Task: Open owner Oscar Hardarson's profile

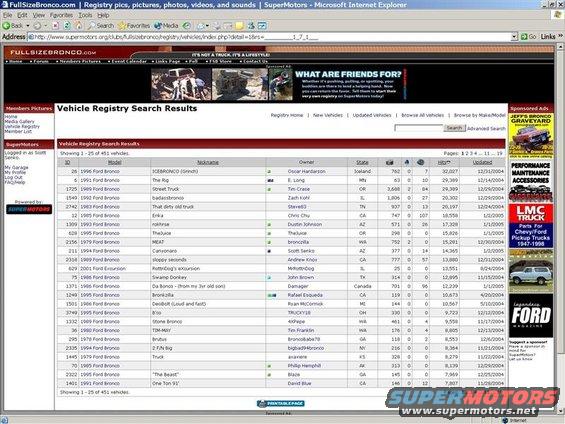Action: point(307,171)
